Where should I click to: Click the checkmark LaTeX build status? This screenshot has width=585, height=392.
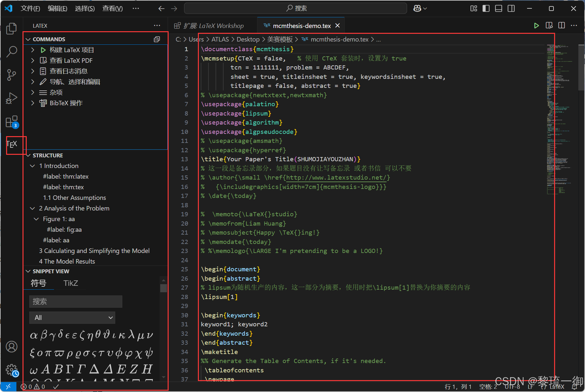pos(56,387)
